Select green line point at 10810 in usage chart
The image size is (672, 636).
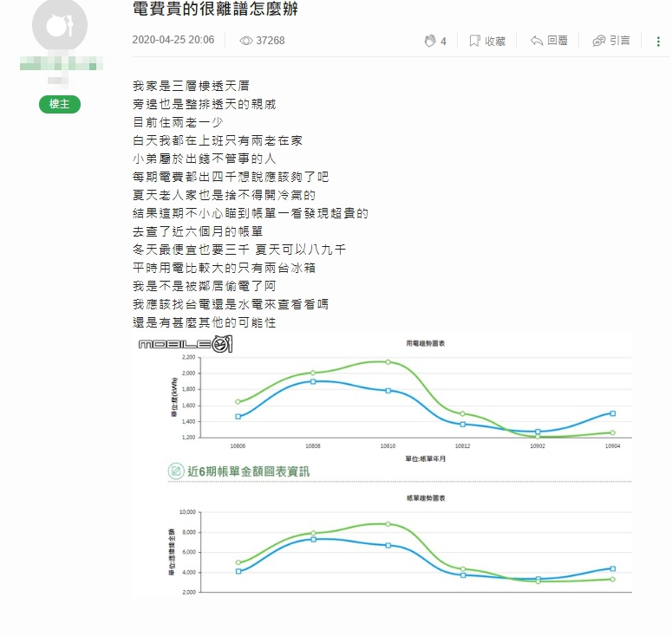pyautogui.click(x=388, y=362)
